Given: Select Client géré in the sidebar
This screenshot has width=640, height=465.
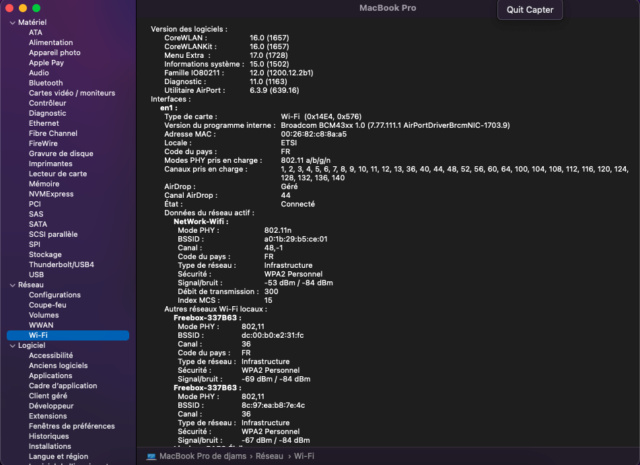Looking at the screenshot, I should tap(48, 396).
